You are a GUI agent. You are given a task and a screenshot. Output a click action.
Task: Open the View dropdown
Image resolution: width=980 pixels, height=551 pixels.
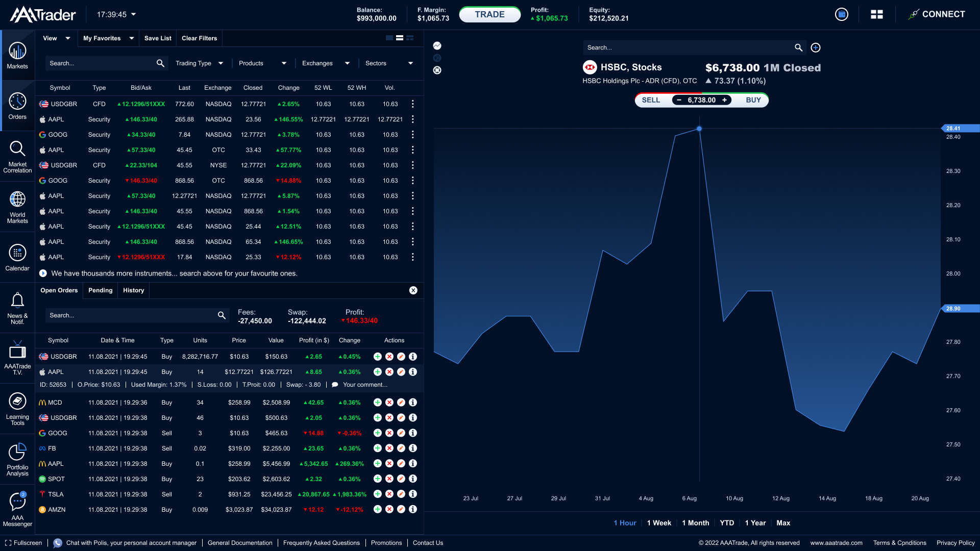(x=56, y=38)
